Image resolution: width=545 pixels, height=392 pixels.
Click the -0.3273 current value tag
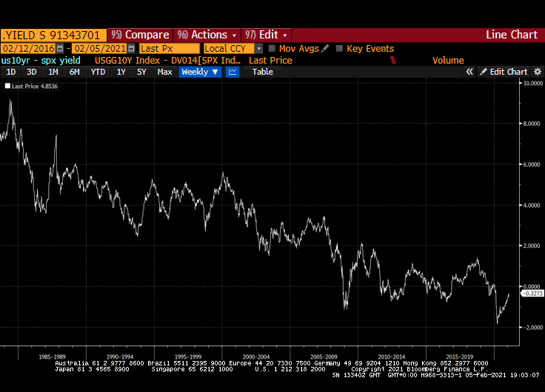coord(532,294)
